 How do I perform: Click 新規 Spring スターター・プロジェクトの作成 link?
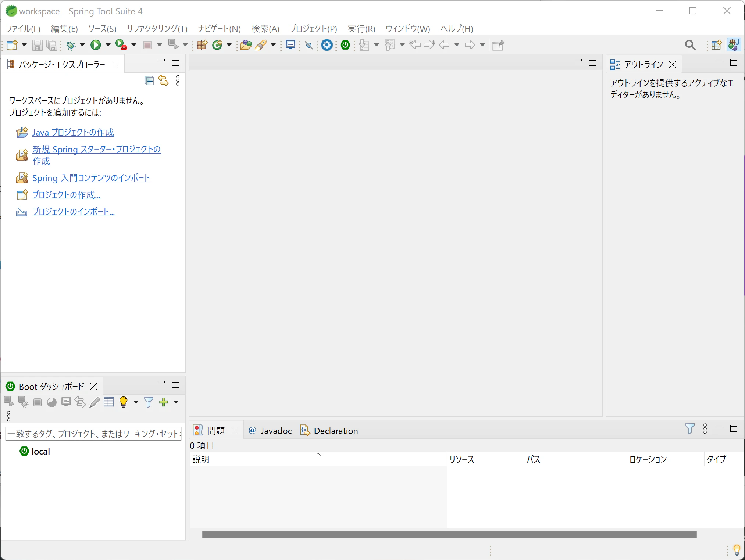97,155
